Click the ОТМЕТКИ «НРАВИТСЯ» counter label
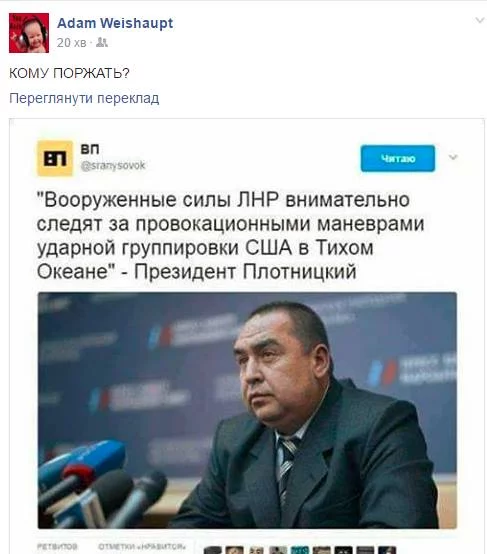 [x=142, y=547]
